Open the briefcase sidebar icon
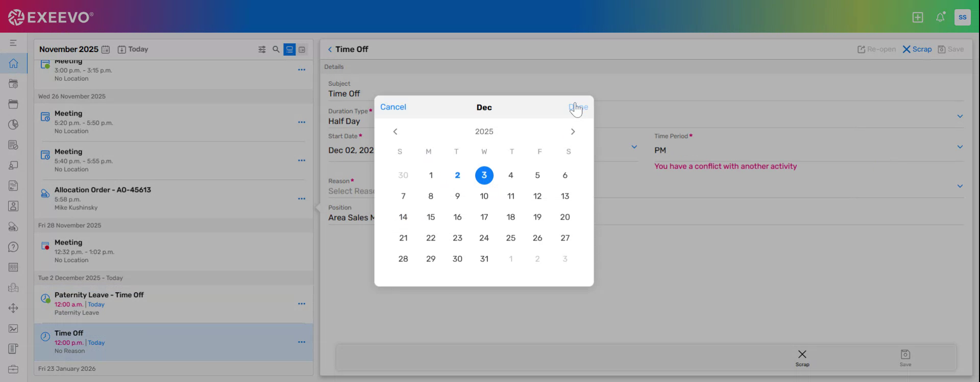Image resolution: width=980 pixels, height=382 pixels. [x=13, y=369]
